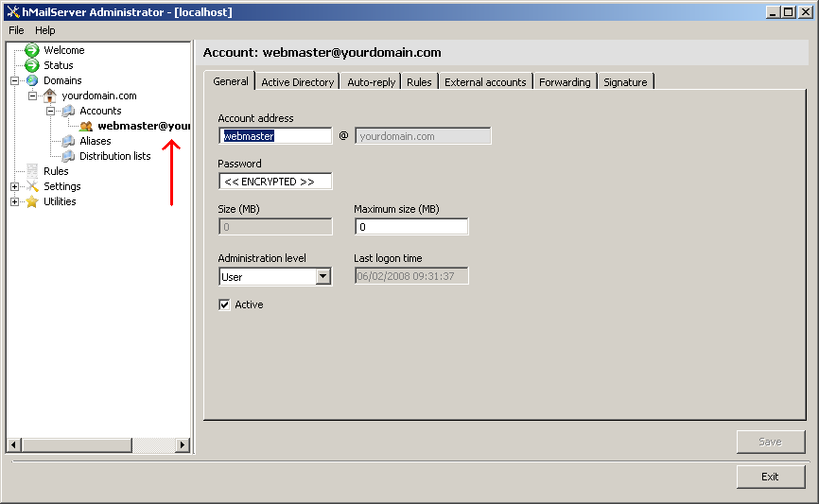Click the Last logon time field
Viewport: 819px width, 504px height.
pos(411,276)
